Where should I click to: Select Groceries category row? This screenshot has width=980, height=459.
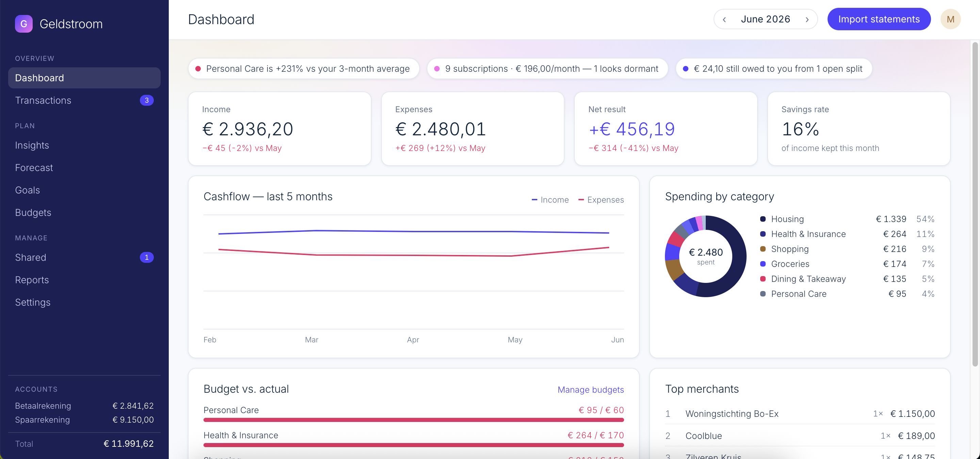(x=847, y=264)
